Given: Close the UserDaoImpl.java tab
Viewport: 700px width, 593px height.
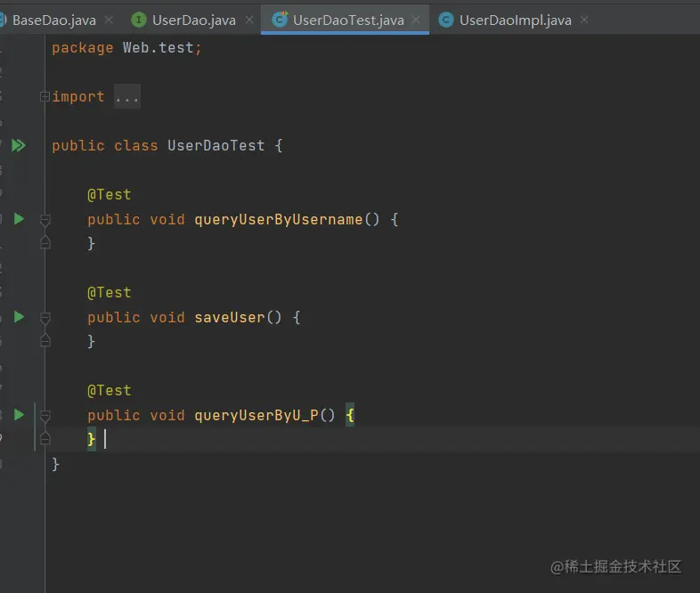Looking at the screenshot, I should pos(584,20).
